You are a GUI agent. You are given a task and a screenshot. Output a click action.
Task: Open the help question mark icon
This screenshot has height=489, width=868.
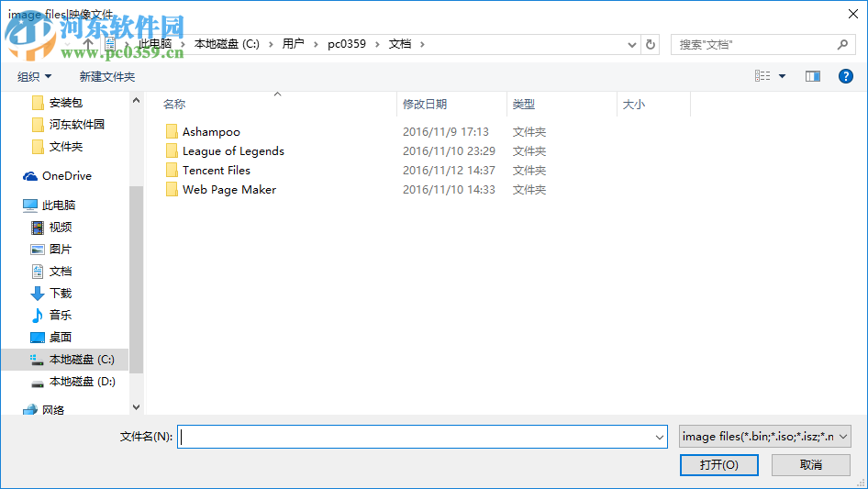[845, 76]
